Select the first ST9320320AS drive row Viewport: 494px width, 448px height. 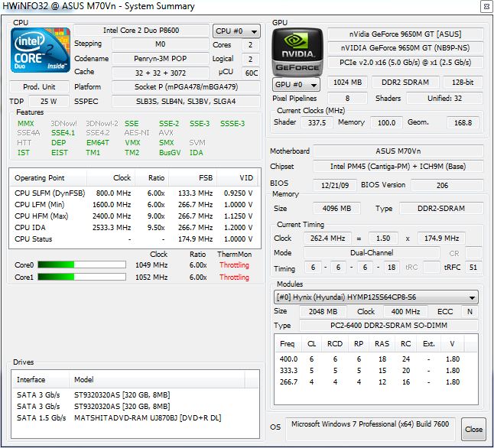coord(122,395)
